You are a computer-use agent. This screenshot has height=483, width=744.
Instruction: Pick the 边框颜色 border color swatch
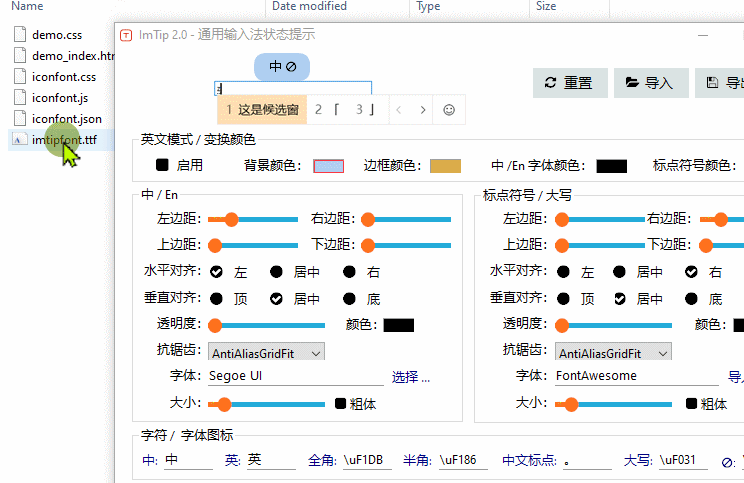[445, 166]
